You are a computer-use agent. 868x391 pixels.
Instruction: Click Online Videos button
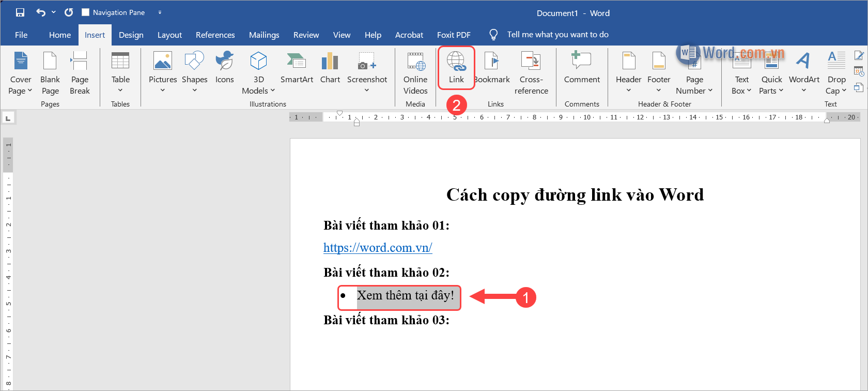[415, 73]
